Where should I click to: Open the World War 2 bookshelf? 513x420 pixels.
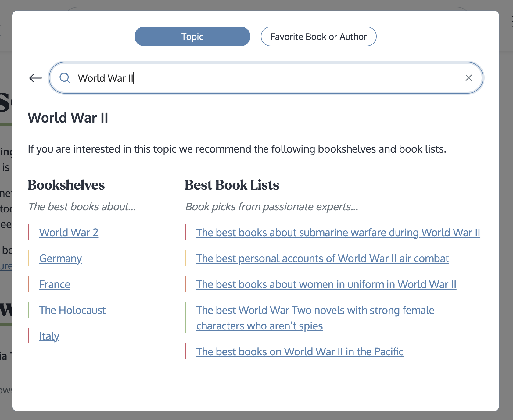click(x=69, y=233)
